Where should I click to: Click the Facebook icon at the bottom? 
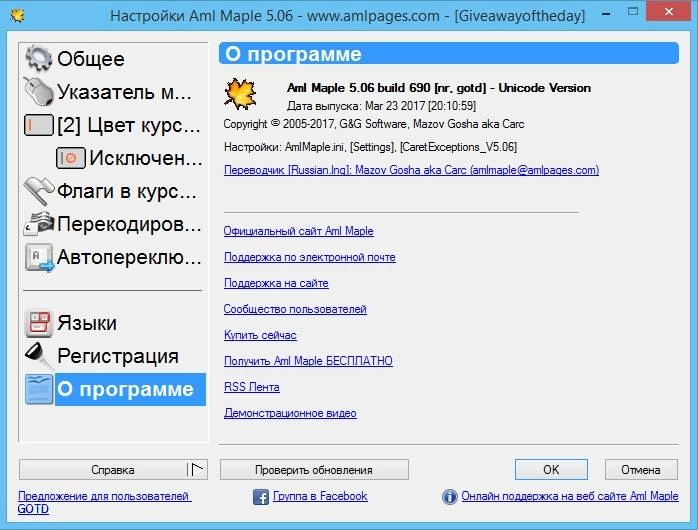point(261,497)
